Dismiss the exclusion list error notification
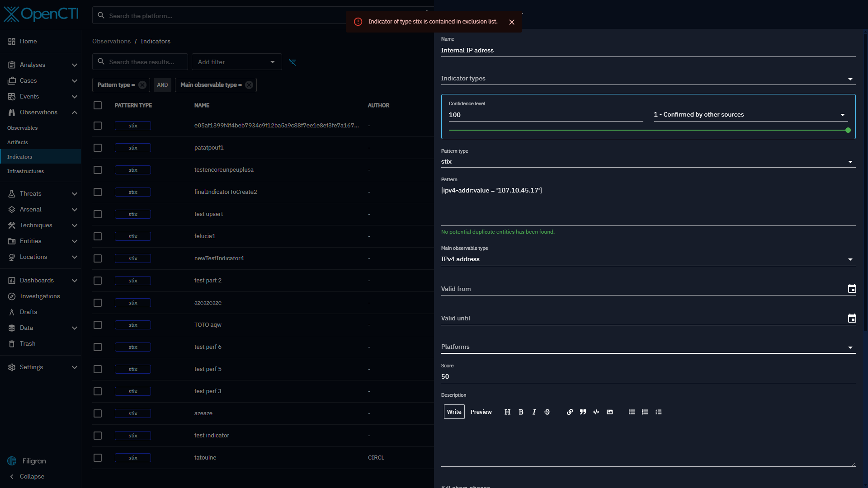 512,22
